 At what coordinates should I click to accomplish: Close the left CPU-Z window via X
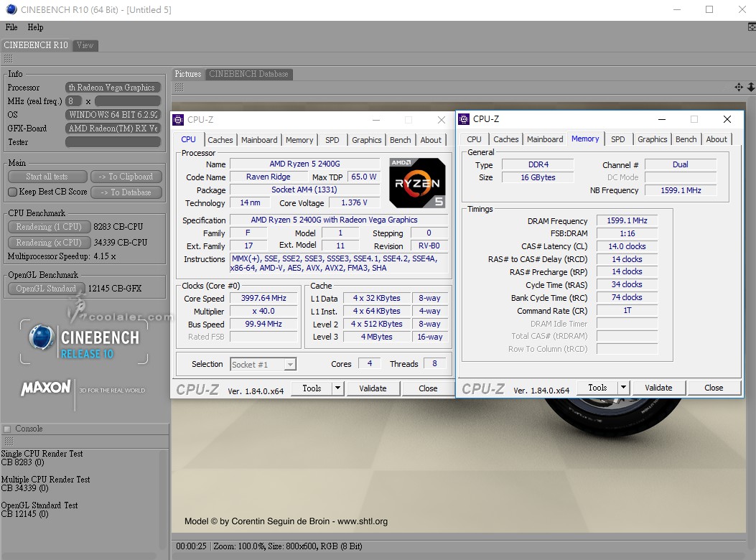tap(441, 120)
